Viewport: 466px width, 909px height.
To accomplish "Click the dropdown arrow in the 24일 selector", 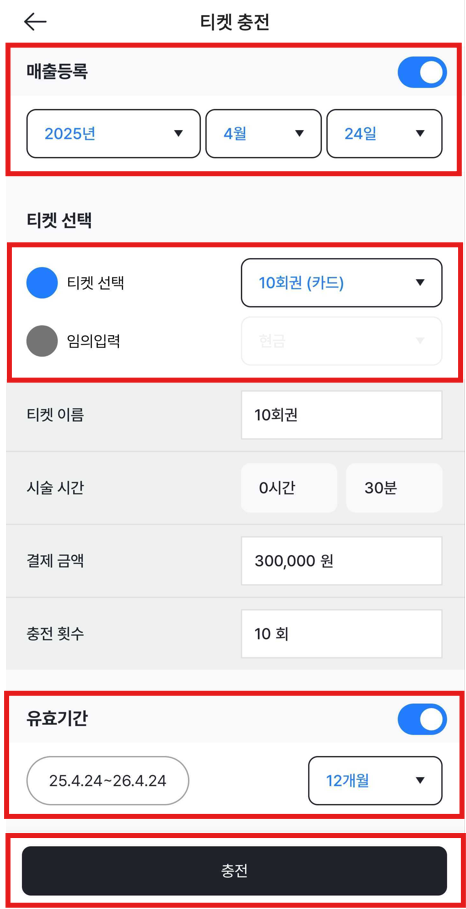I will pos(420,134).
